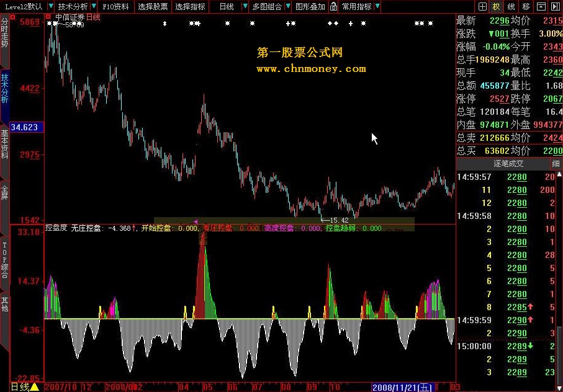563x392 pixels.
Task: Click the 图形叠加 toolbar button
Action: coord(310,6)
